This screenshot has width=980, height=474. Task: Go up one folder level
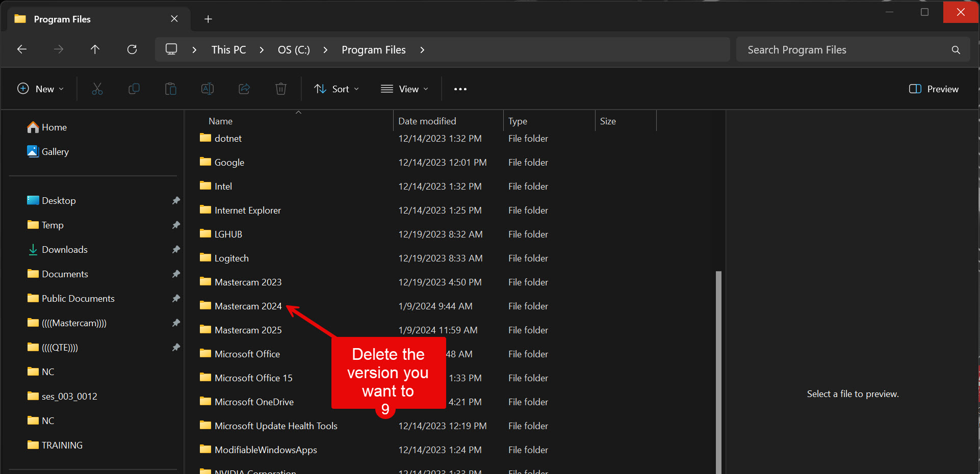(95, 49)
